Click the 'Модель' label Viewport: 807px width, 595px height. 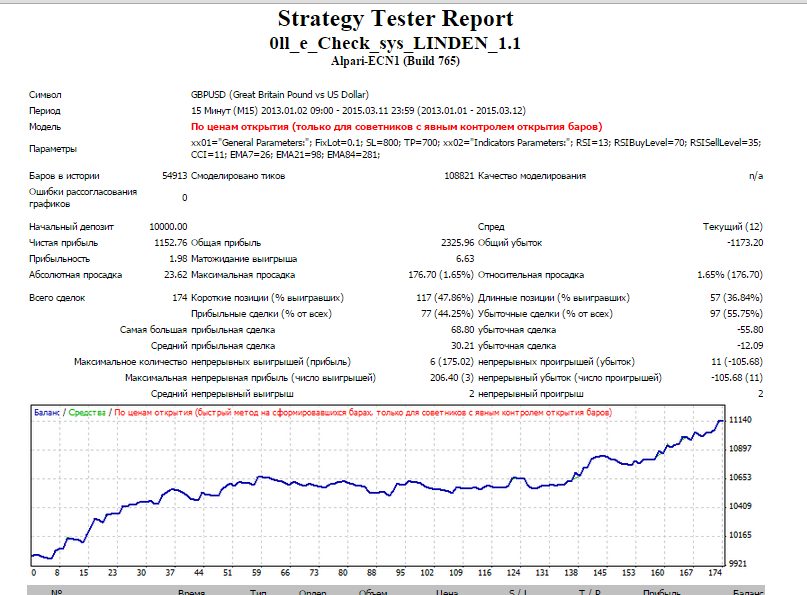point(45,127)
